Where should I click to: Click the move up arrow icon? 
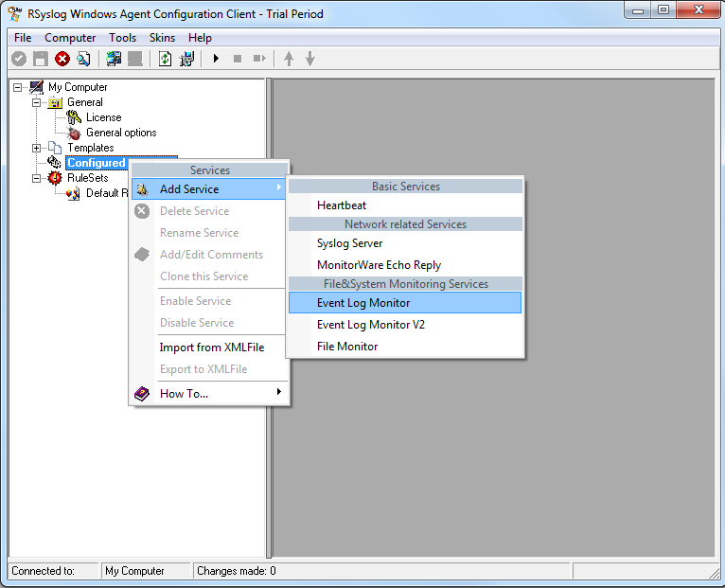coord(289,59)
